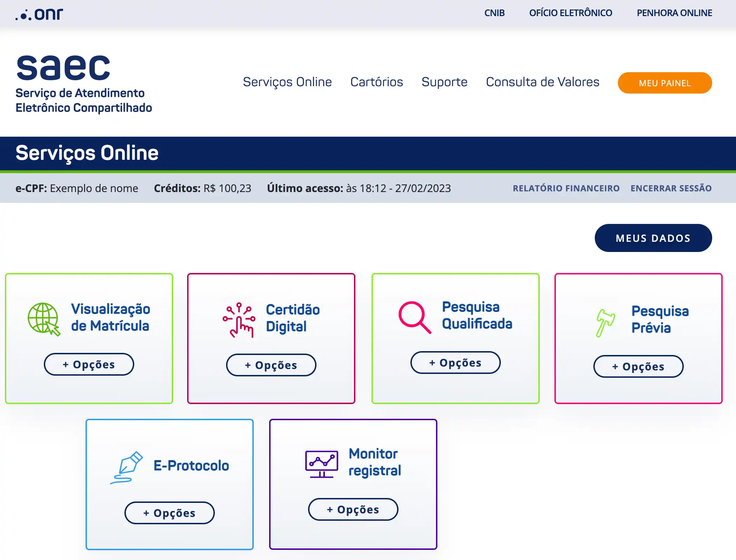Click the pen nib E-Protocolo icon
This screenshot has height=560, width=736.
[x=127, y=468]
